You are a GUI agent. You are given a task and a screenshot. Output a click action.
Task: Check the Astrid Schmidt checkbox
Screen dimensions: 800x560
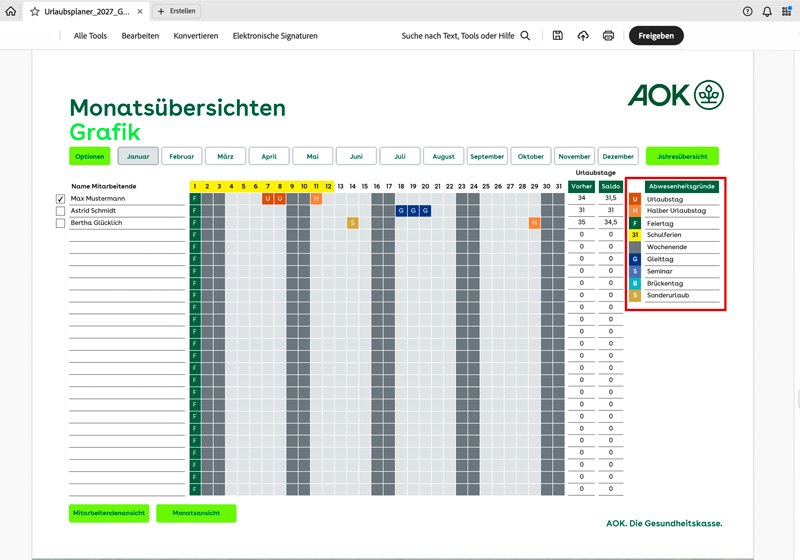pyautogui.click(x=61, y=211)
